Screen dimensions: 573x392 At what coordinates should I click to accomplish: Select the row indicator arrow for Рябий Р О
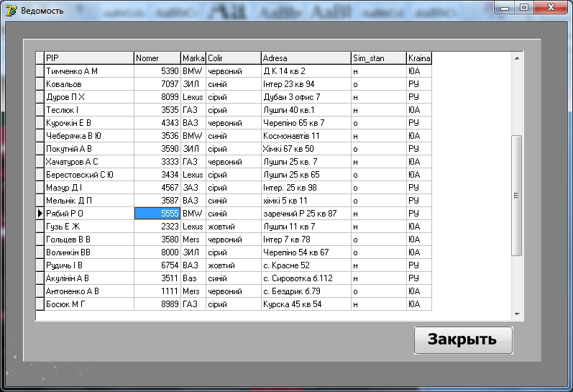pos(40,214)
